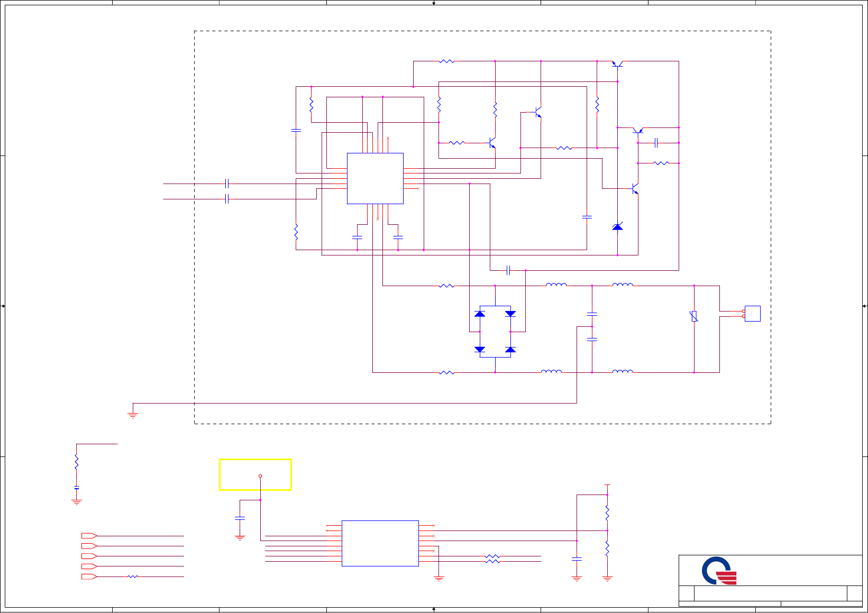Click the resistor in the bottom-left RC network
Screen dimensions: 868x613
(77, 462)
